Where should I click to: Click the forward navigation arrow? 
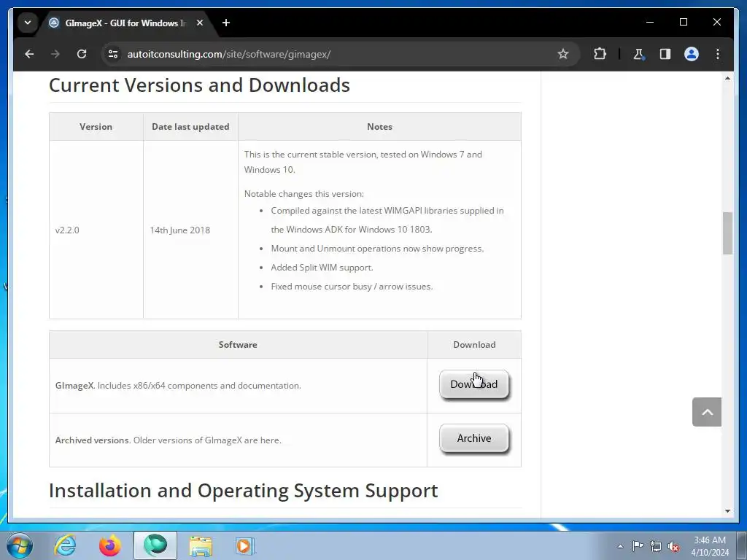[x=55, y=54]
